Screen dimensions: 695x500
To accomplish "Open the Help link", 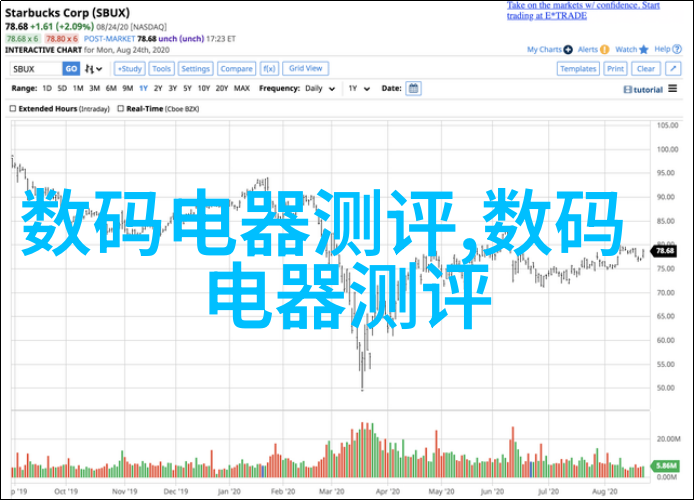I will pos(662,49).
